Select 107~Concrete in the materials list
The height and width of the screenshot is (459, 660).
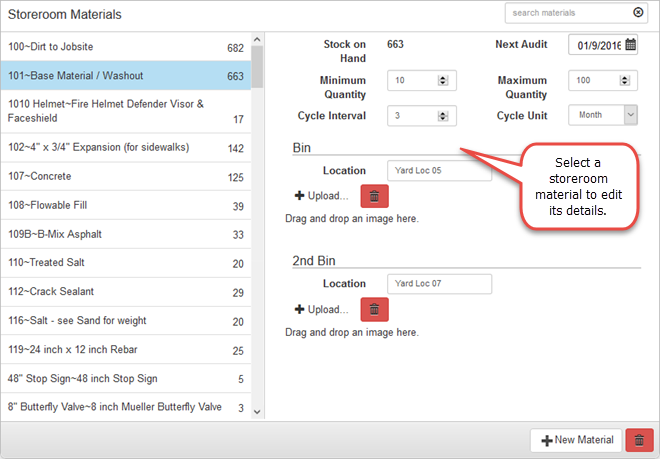(x=125, y=178)
